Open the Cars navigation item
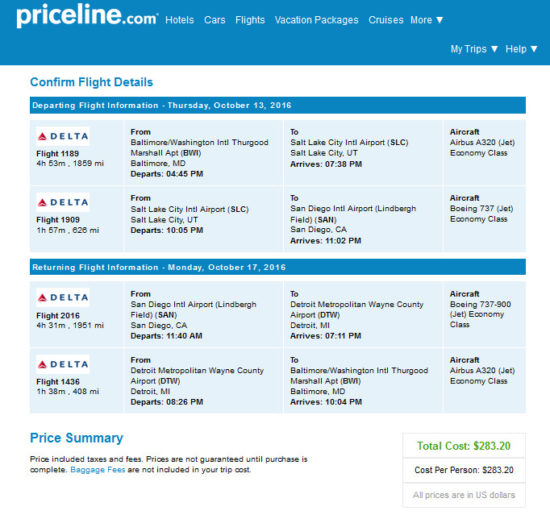 (215, 20)
